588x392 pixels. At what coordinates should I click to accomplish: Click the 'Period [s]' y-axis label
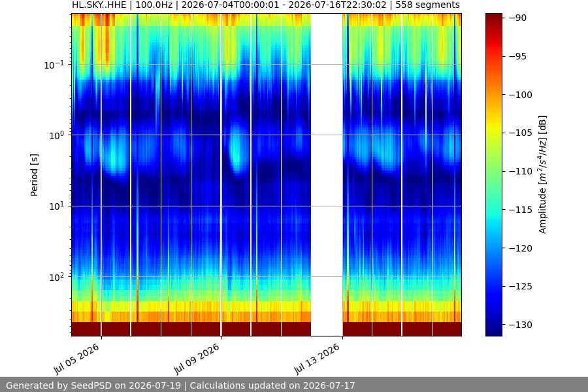click(34, 175)
